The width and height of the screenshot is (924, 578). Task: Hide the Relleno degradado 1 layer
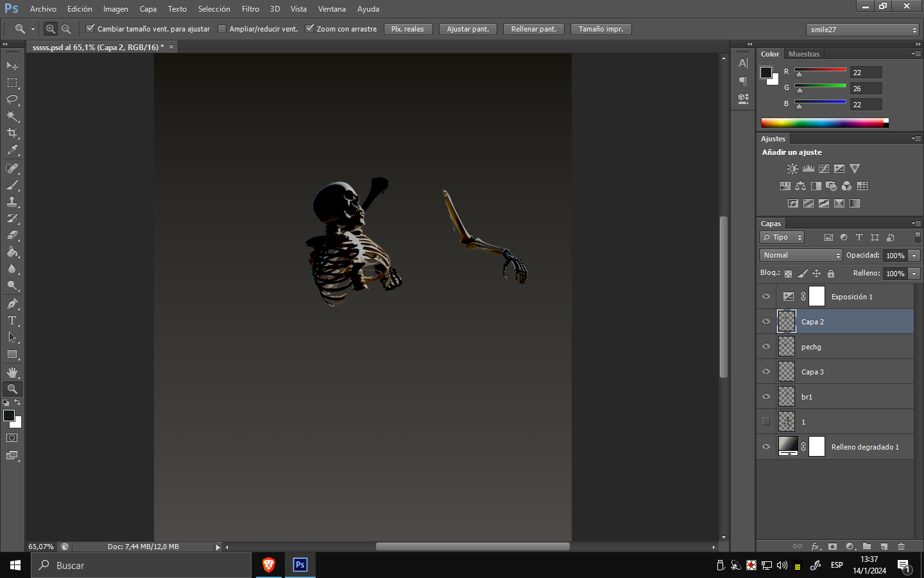coord(766,447)
